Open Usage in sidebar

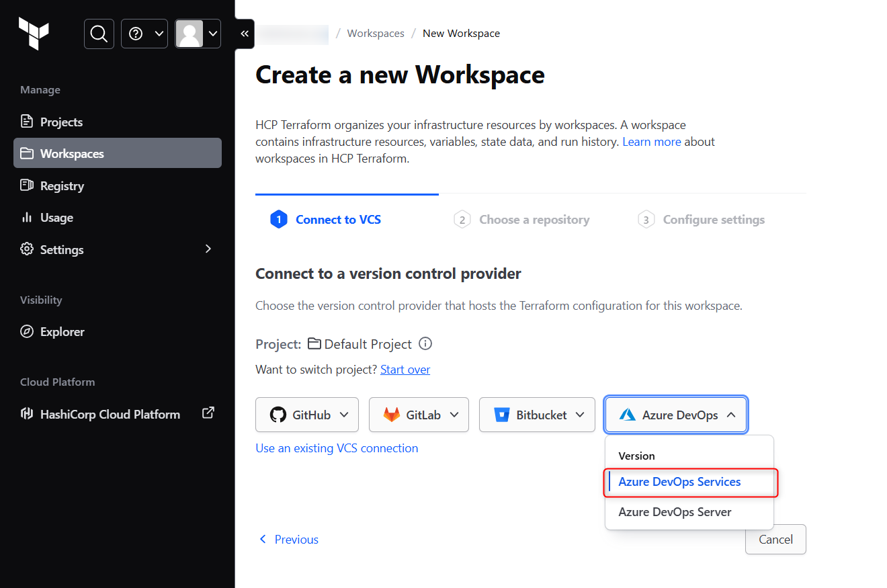(118, 217)
